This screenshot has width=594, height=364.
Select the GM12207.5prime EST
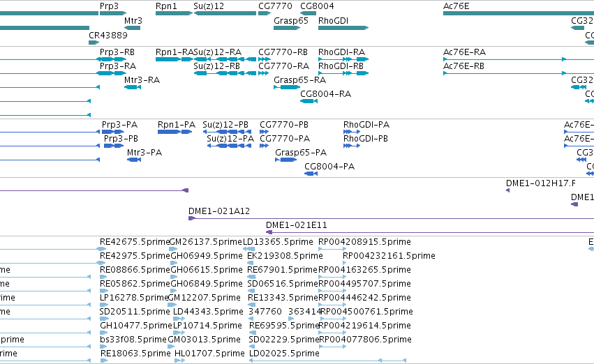coord(172,305)
